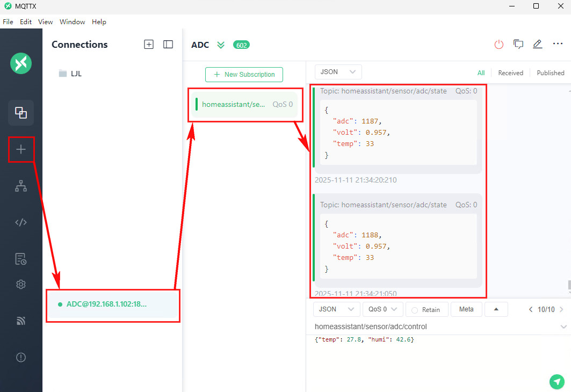The image size is (571, 392).
Task: Expand connection details double-chevron next to ADC
Action: (x=221, y=45)
